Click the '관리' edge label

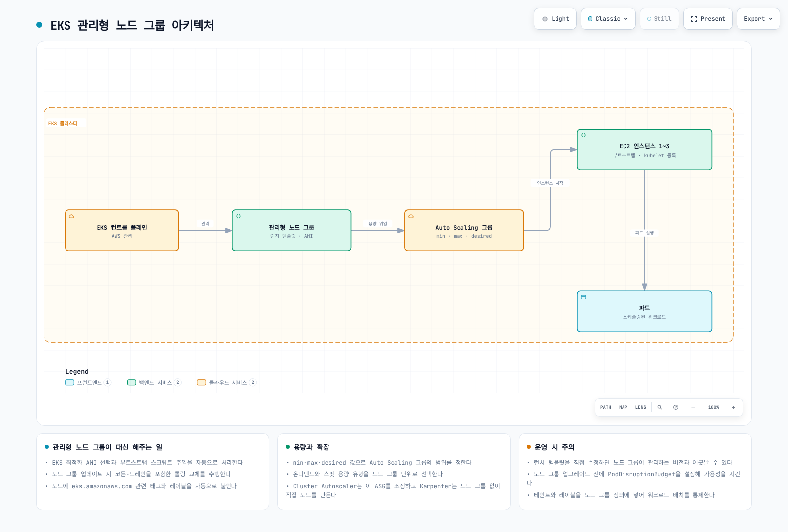tap(205, 224)
